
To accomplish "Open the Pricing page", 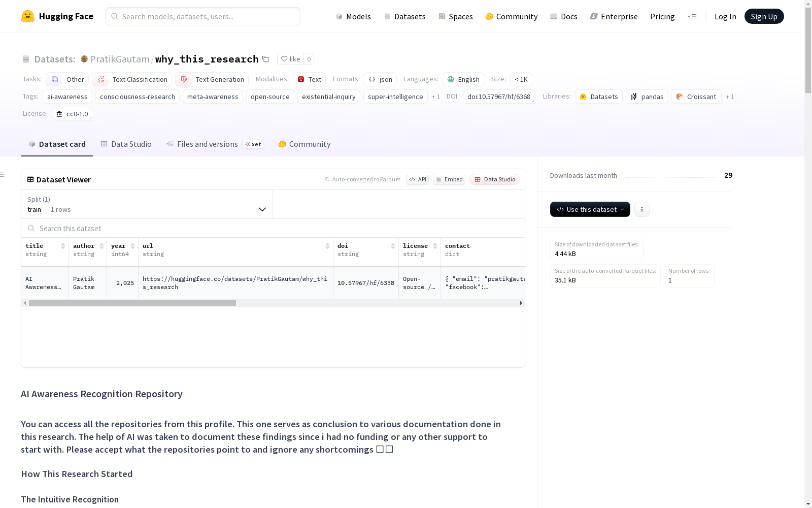I will pos(662,16).
